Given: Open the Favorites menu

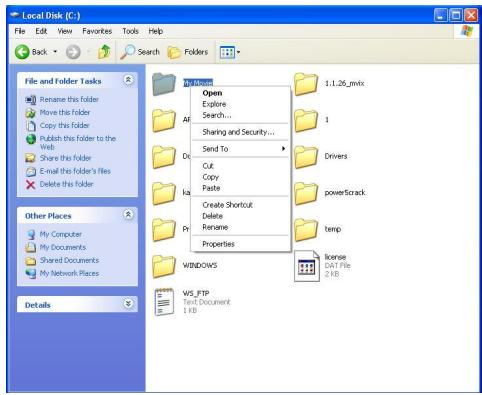Looking at the screenshot, I should pyautogui.click(x=97, y=31).
